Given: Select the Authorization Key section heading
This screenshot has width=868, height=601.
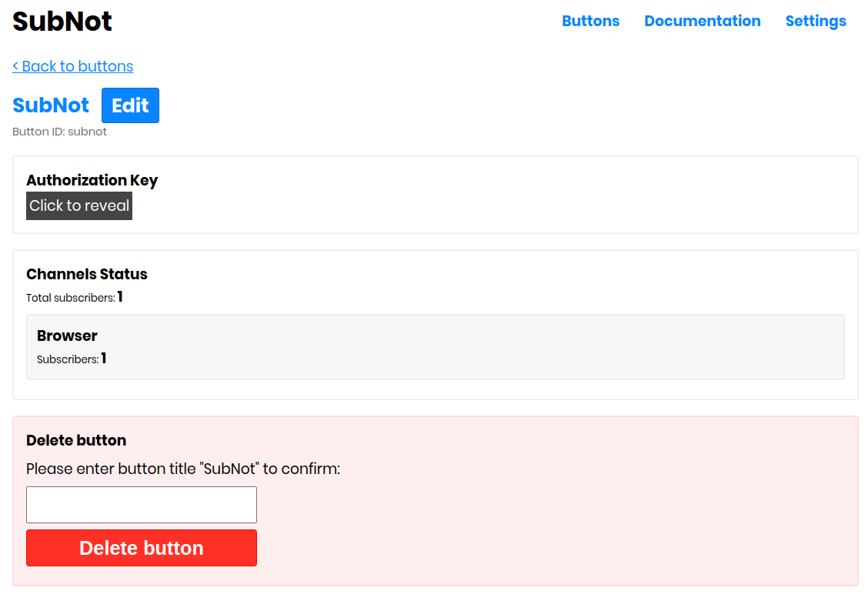Looking at the screenshot, I should pyautogui.click(x=92, y=180).
